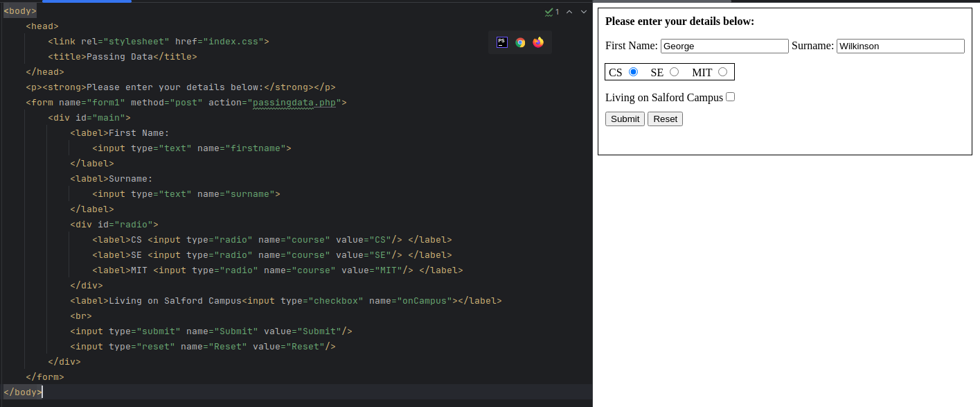Open page in Chrome browser
Screen dimensions: 980x407
[520, 42]
